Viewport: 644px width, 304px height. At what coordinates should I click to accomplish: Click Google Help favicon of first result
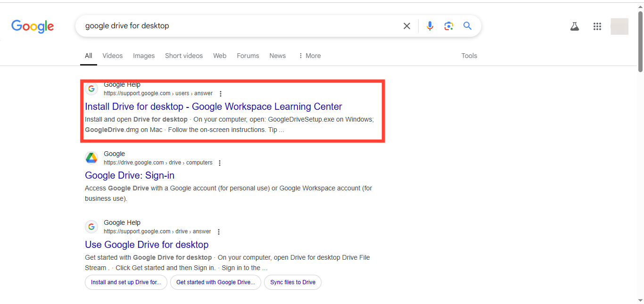(91, 89)
